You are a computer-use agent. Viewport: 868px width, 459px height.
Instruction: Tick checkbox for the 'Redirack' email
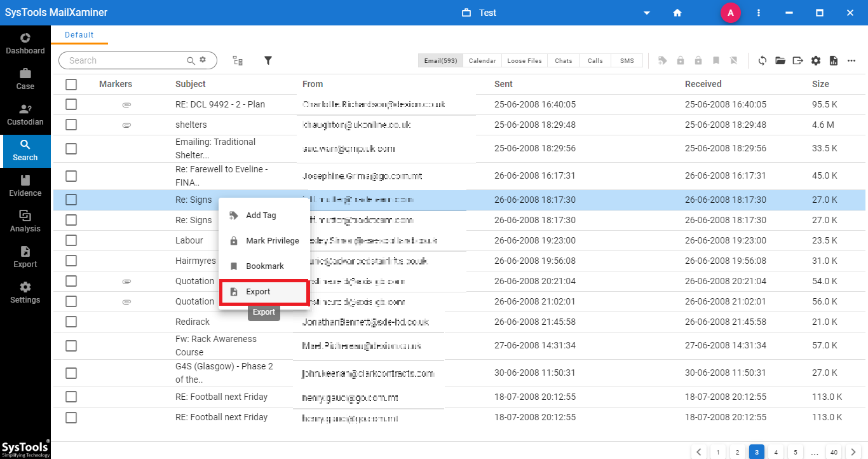click(x=71, y=322)
